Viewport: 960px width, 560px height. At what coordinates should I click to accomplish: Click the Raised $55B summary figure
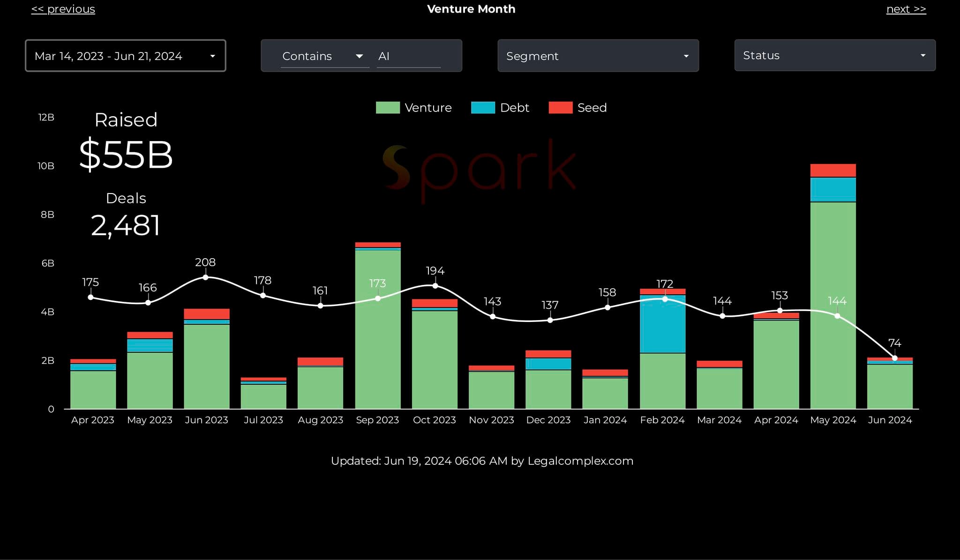pos(126,155)
